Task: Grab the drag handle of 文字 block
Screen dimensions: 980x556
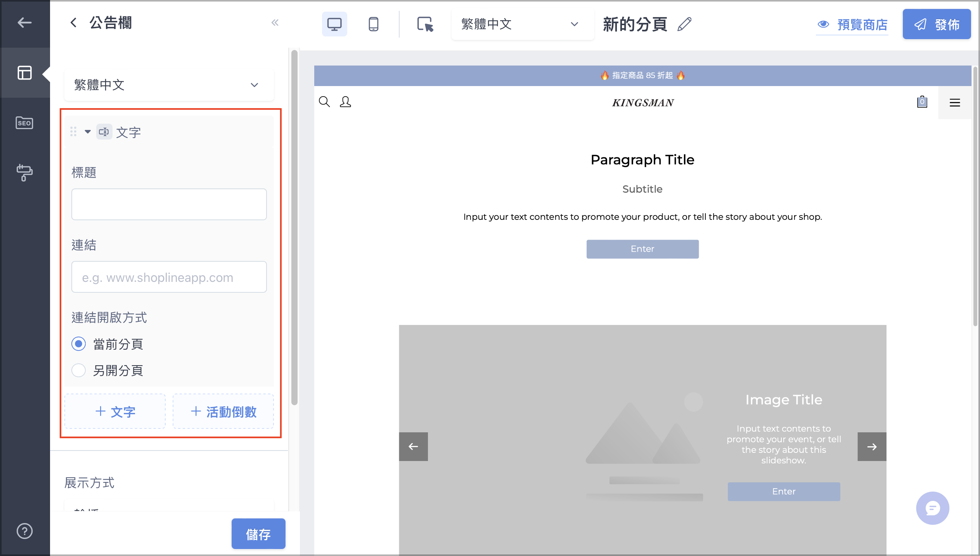Action: 73,132
